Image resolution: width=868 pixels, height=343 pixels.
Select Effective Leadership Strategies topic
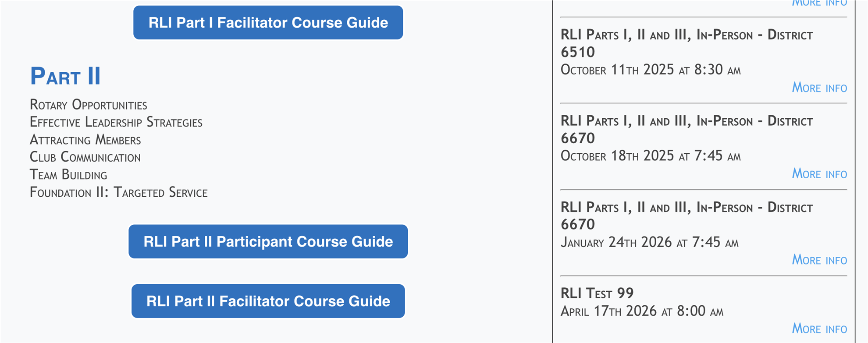click(116, 122)
